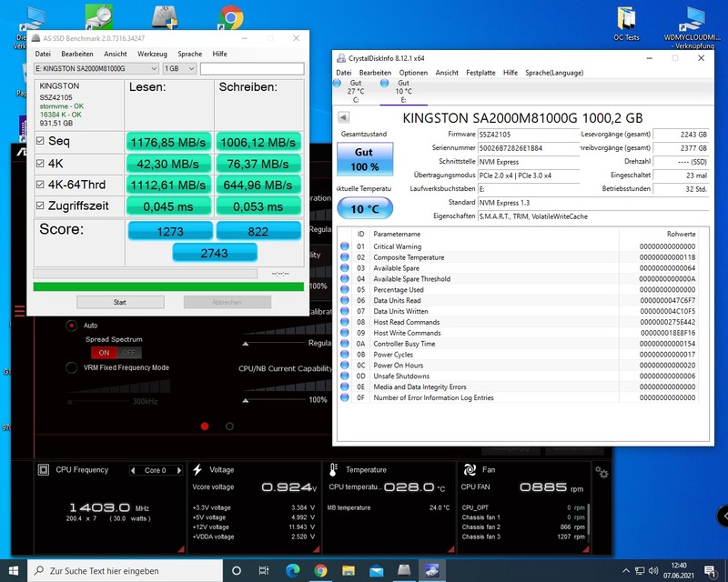
Task: Select drive E: status icon in CrystalDiskInfo
Action: coord(384,83)
